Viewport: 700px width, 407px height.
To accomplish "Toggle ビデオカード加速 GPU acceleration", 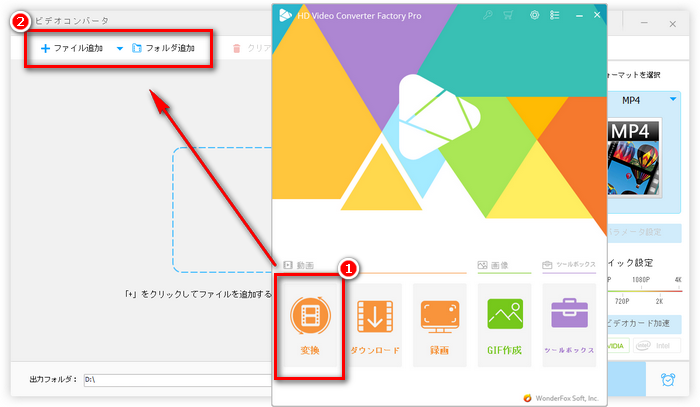I will 644,324.
